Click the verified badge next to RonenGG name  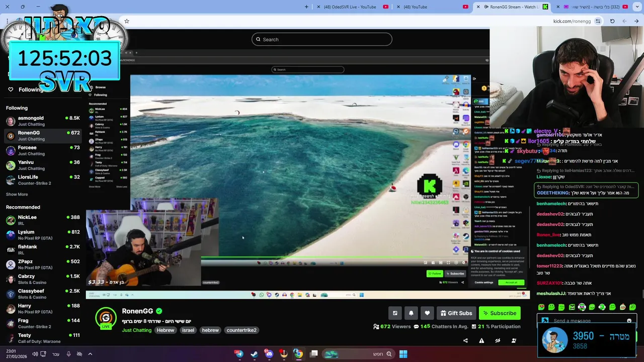click(159, 311)
